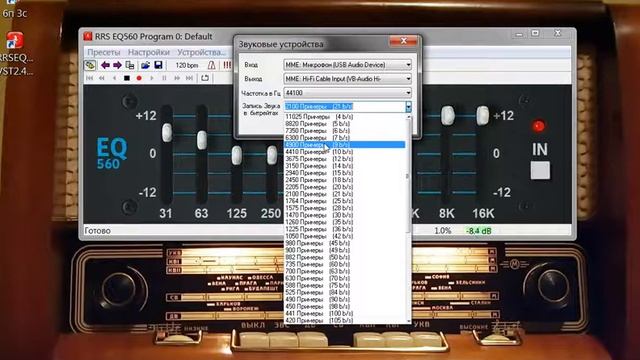Click the 31 Hz band slider knob
The width and height of the screenshot is (640, 360).
pyautogui.click(x=167, y=133)
